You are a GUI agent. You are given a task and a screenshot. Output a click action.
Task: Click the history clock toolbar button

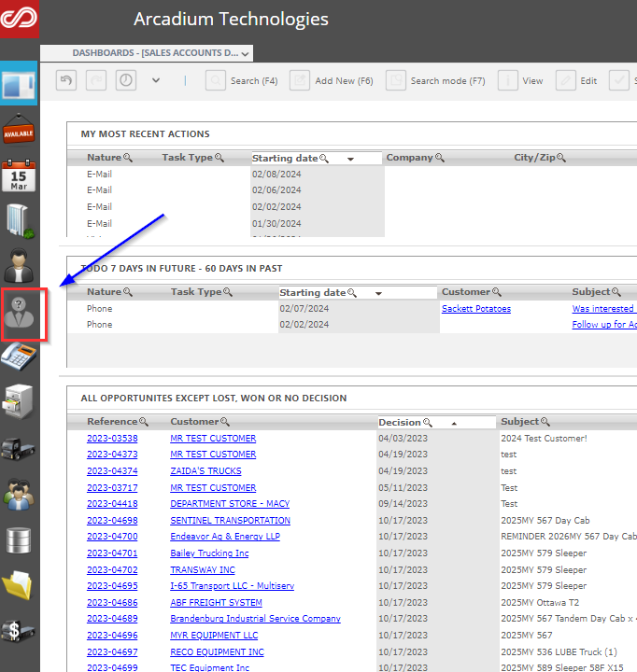click(x=126, y=80)
